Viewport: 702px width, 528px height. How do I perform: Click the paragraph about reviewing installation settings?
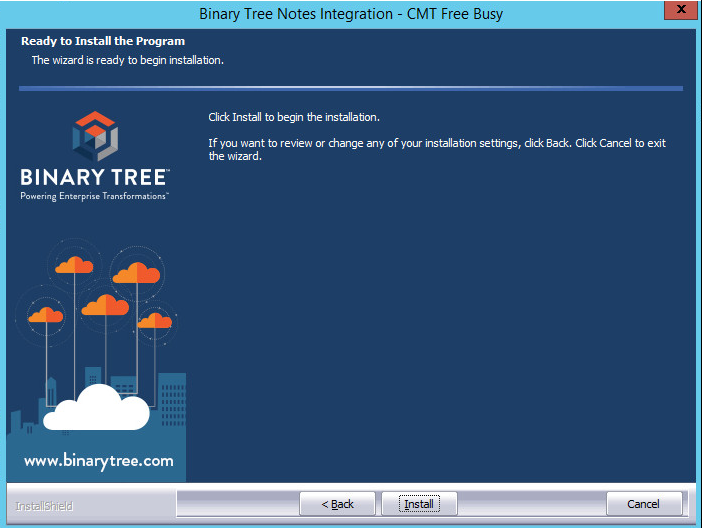[437, 150]
